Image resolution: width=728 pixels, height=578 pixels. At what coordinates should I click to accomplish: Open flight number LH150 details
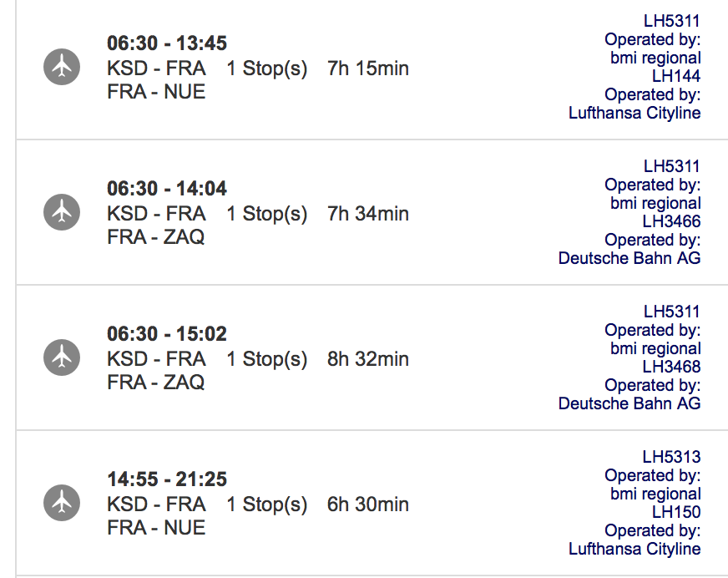[x=676, y=512]
